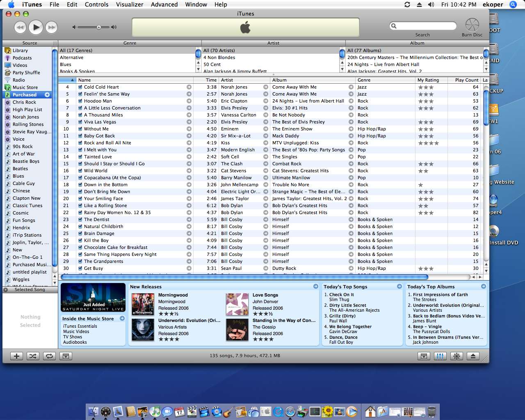Viewport: 525px width, 420px height.
Task: Open the Burn Disc function
Action: [472, 25]
